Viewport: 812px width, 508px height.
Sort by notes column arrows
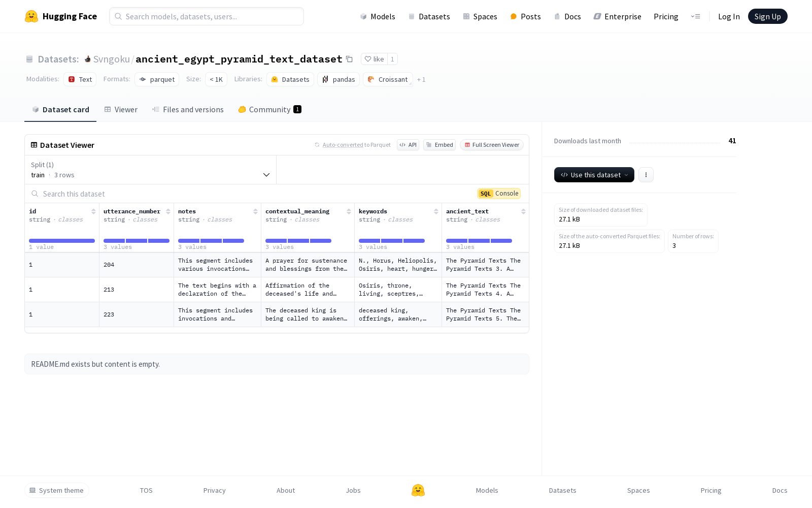click(255, 211)
